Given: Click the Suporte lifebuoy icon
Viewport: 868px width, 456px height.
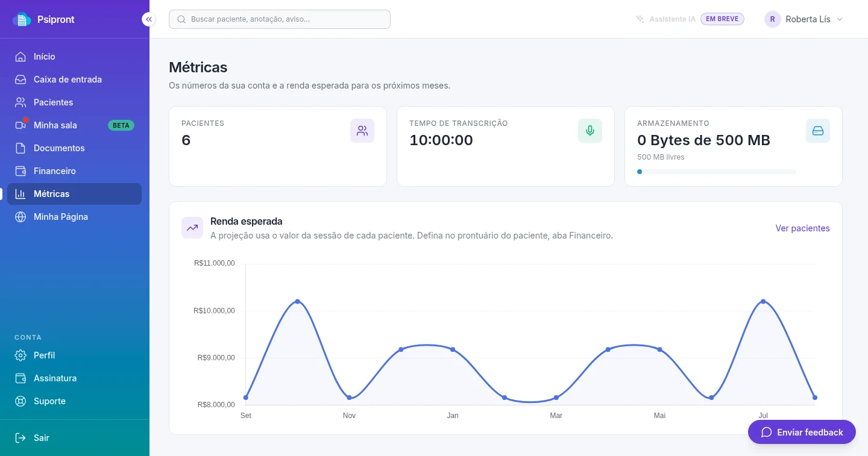Looking at the screenshot, I should coord(20,401).
